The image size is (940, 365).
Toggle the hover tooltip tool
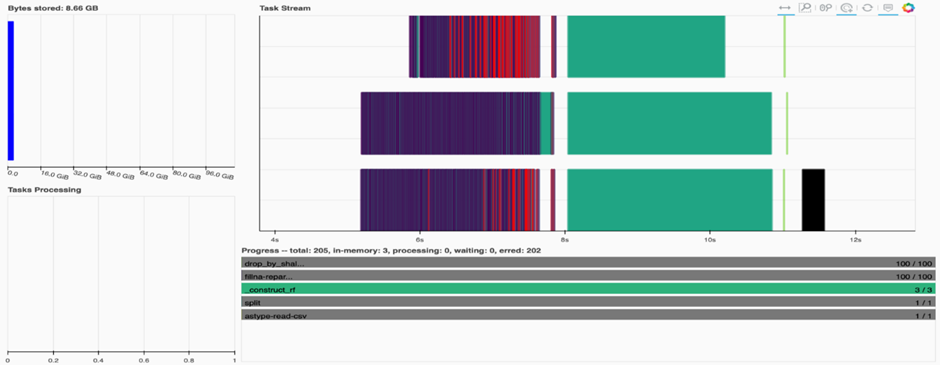[888, 8]
